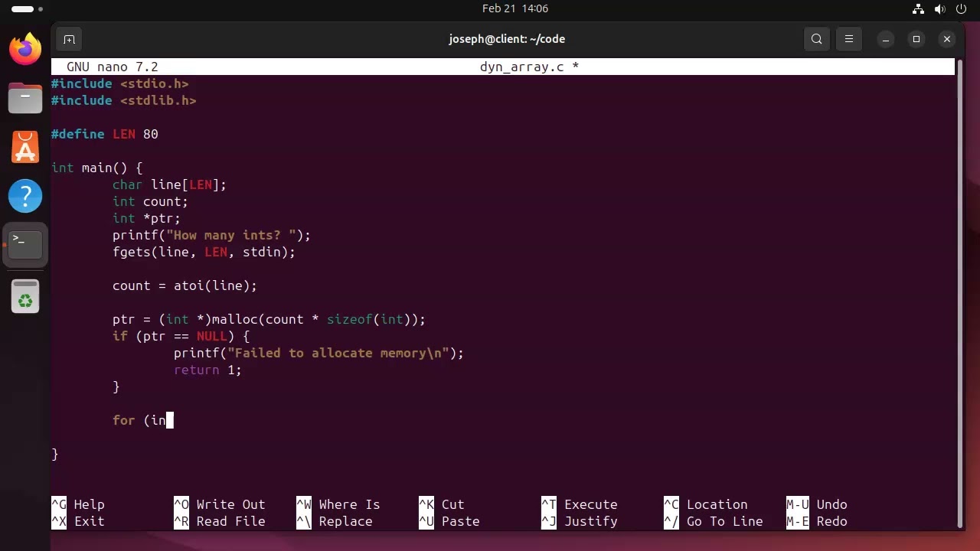Click the #include <stdlib.h> line
The width and height of the screenshot is (980, 551).
click(124, 100)
